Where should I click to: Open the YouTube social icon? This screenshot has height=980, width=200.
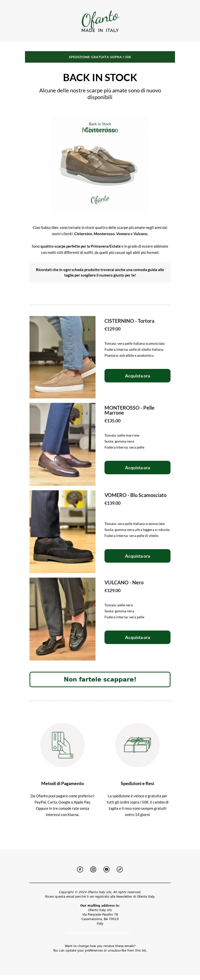click(107, 869)
